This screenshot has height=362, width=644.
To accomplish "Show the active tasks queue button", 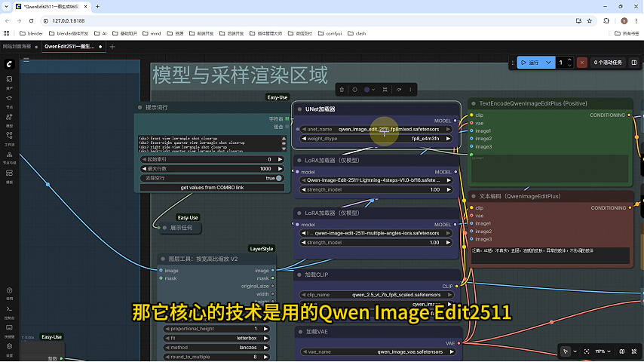I will (608, 63).
